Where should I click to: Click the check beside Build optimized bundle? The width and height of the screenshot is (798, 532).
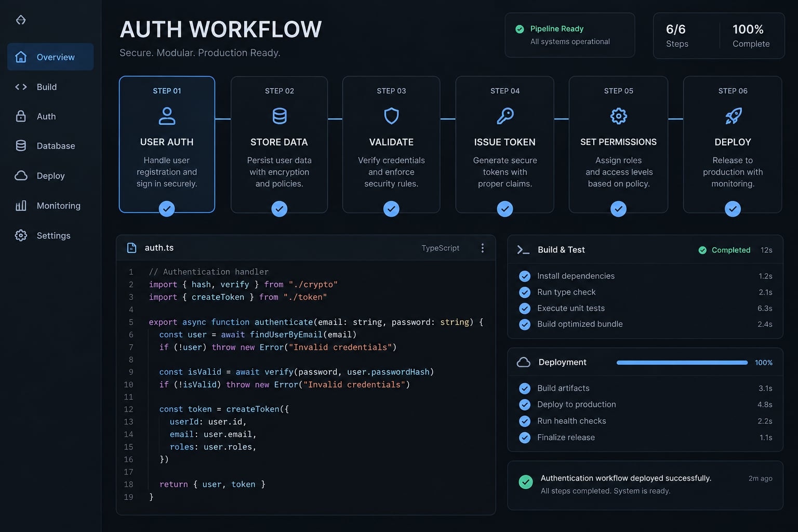[x=525, y=324]
